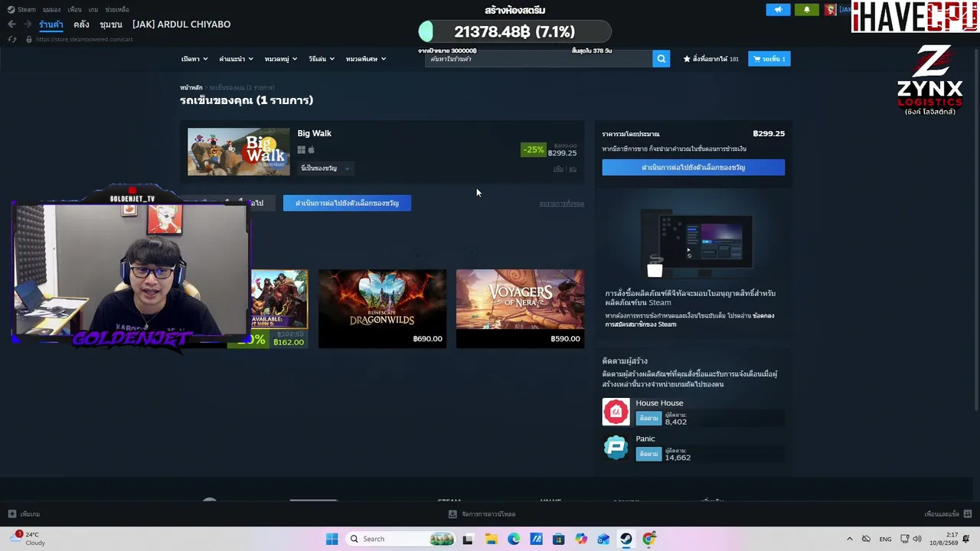Switch to the คลัง library tab

81,24
